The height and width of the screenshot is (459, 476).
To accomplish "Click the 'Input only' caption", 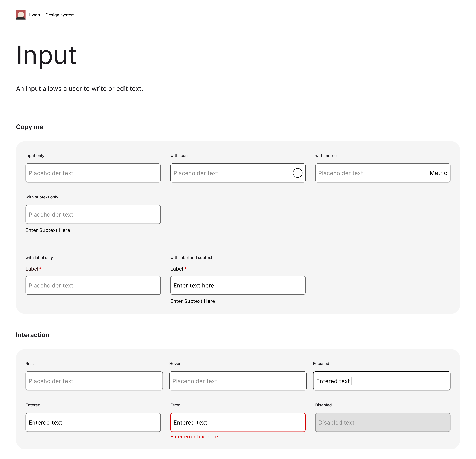I will (x=35, y=156).
